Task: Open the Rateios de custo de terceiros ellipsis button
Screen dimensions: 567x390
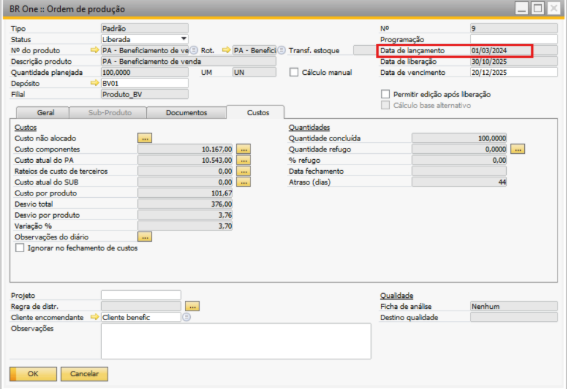Action: (243, 171)
